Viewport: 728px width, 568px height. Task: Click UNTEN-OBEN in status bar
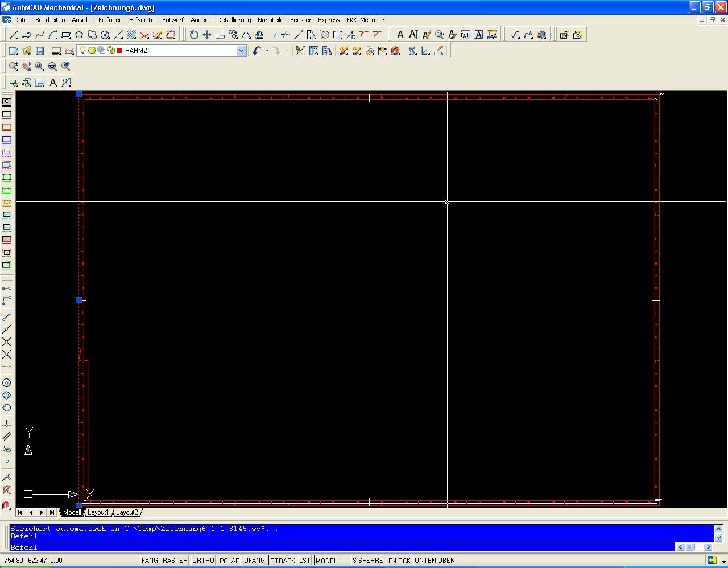coord(435,561)
